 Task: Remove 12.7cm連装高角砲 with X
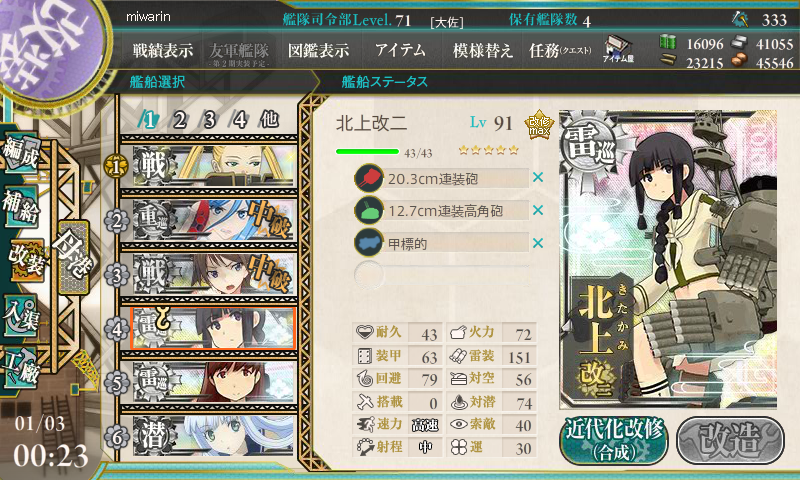pos(538,210)
